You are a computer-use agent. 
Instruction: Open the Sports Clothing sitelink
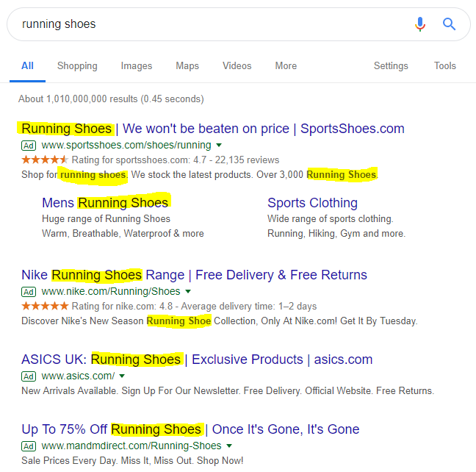pyautogui.click(x=312, y=203)
